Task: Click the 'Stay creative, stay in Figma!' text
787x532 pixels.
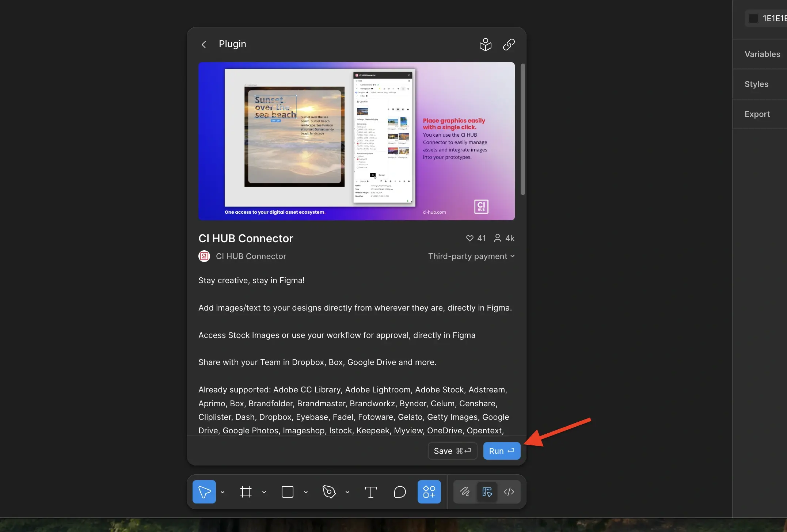Action: [x=251, y=280]
